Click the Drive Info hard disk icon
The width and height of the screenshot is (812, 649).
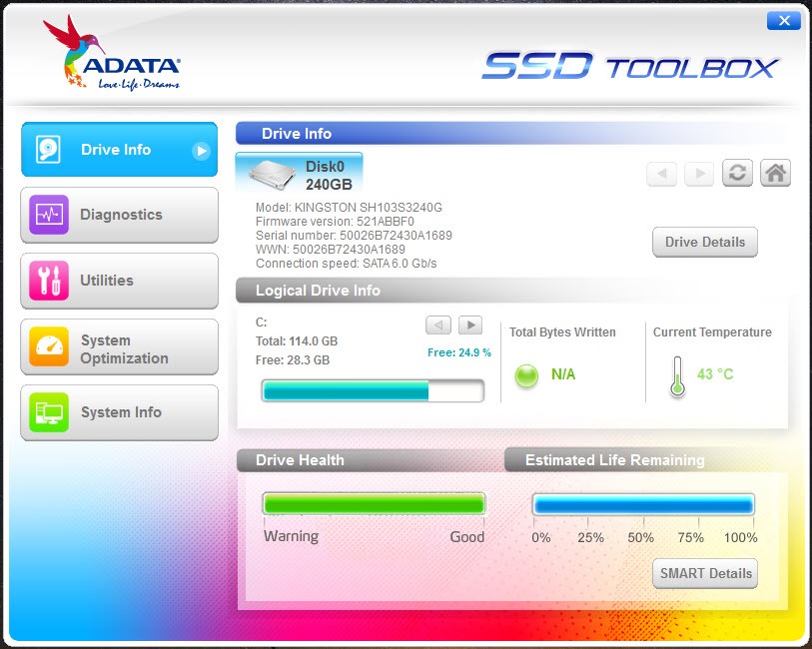[48, 150]
